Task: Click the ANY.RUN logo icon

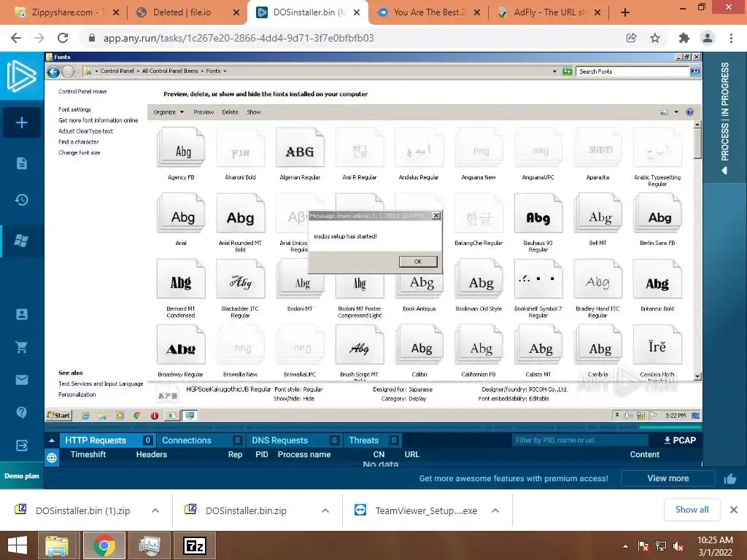Action: click(x=21, y=76)
